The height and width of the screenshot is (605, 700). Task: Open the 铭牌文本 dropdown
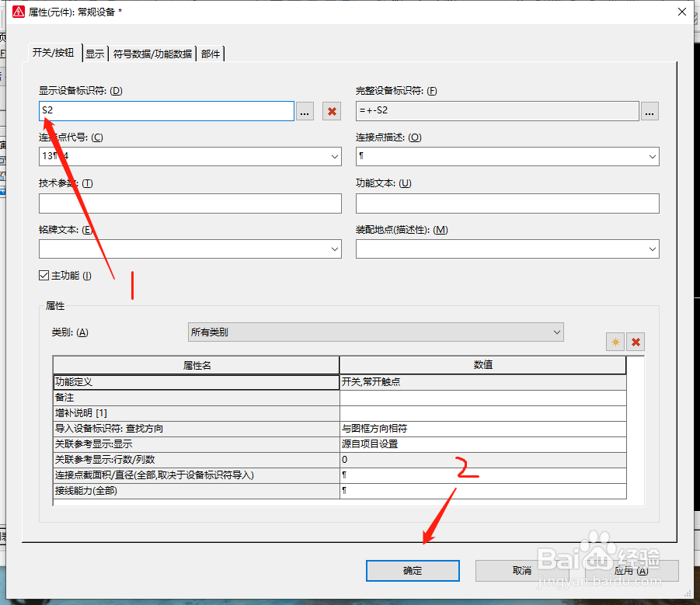pos(334,249)
